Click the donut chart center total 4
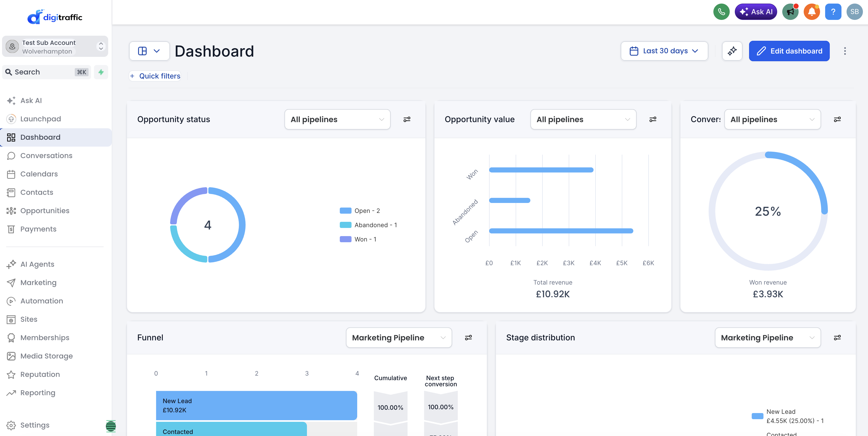This screenshot has height=436, width=868. pyautogui.click(x=208, y=225)
